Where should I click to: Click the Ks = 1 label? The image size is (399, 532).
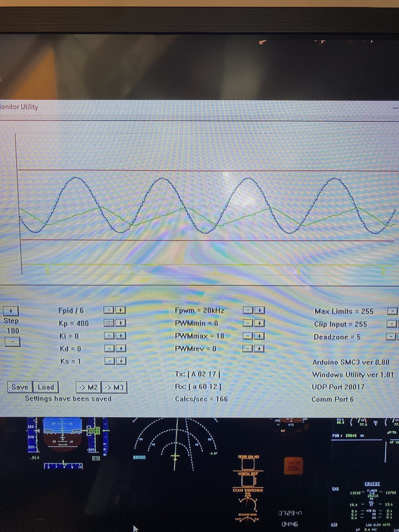(70, 361)
